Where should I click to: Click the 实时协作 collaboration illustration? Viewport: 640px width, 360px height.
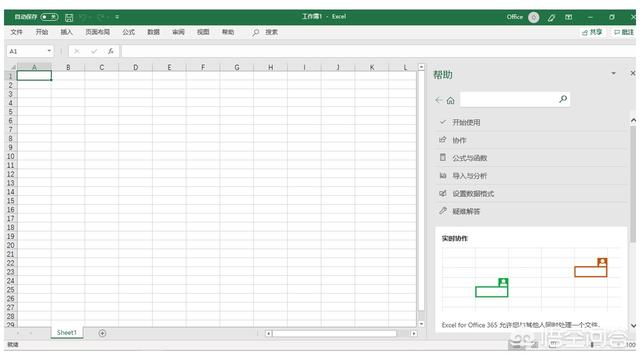(531, 279)
